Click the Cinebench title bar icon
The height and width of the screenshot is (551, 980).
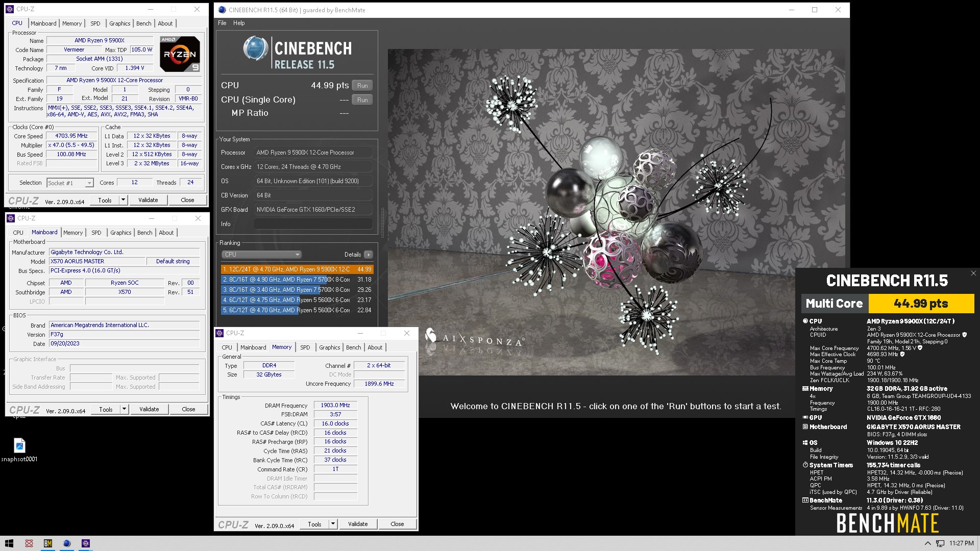[x=222, y=10]
